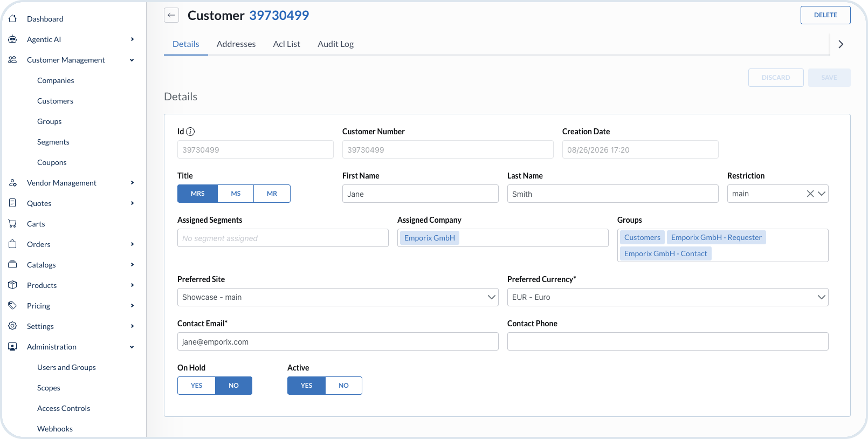Screen dimensions: 868x439
Task: Set Active to NO
Action: (343, 386)
